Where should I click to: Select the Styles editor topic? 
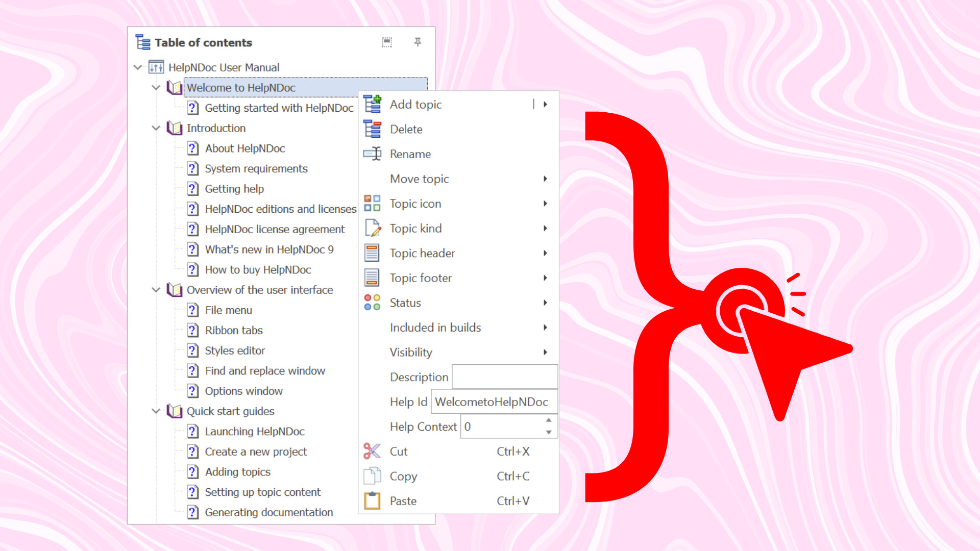(x=235, y=350)
